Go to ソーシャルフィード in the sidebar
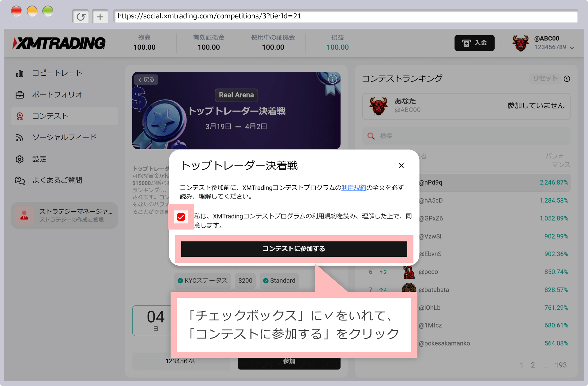588x386 pixels. pos(64,137)
